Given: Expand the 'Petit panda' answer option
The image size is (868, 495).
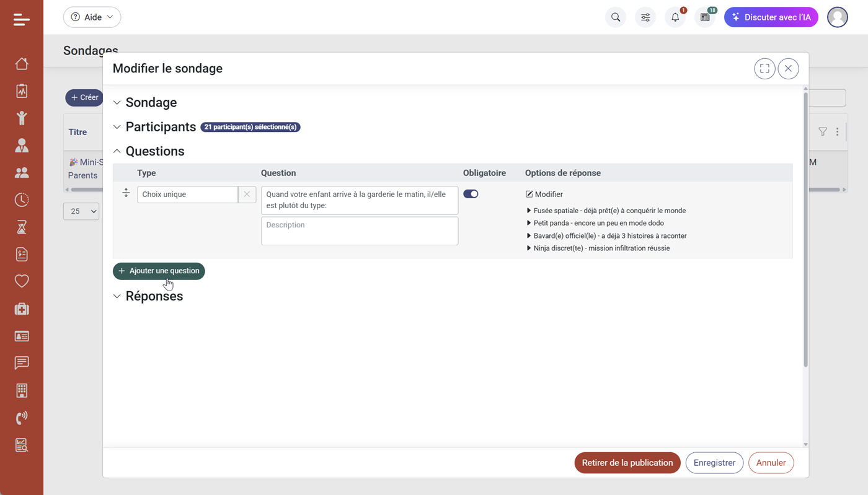Looking at the screenshot, I should (529, 223).
